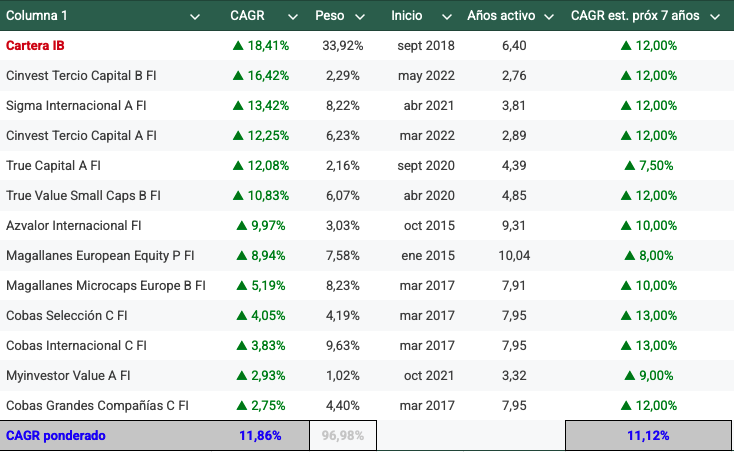This screenshot has height=452, width=734.
Task: Open the CAGR est. próx 7 años dropdown
Action: tap(715, 17)
